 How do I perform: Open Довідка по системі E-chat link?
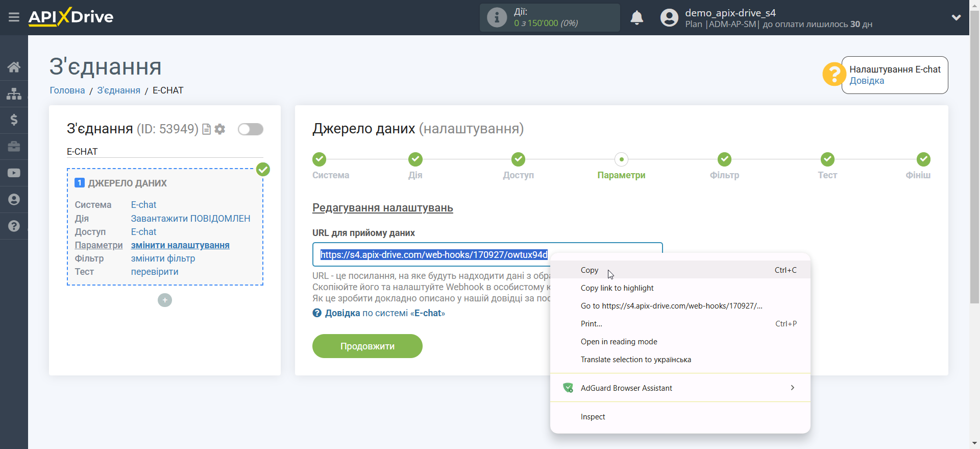[379, 313]
